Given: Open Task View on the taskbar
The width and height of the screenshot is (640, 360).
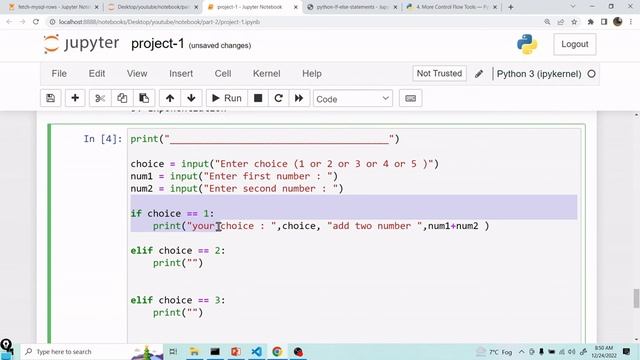Looking at the screenshot, I should coord(173,351).
